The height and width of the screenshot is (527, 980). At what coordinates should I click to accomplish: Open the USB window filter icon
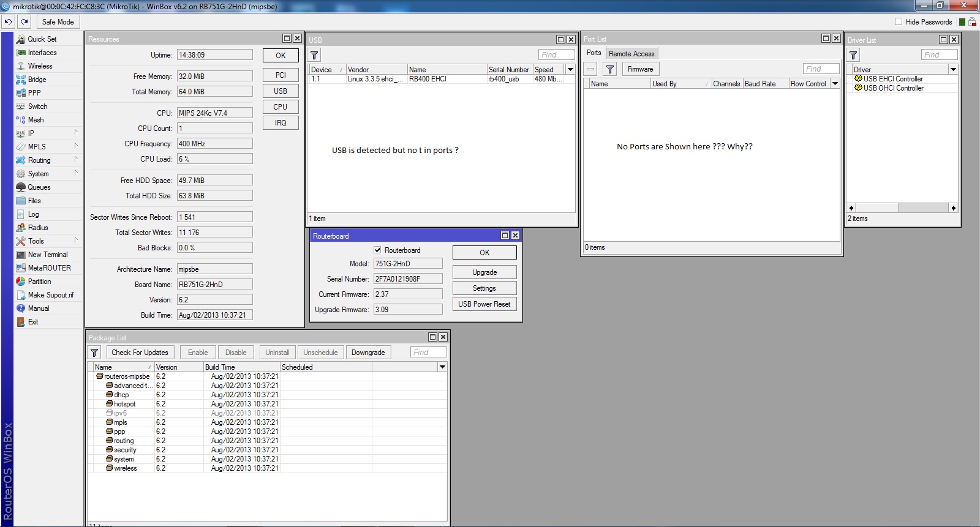[314, 54]
